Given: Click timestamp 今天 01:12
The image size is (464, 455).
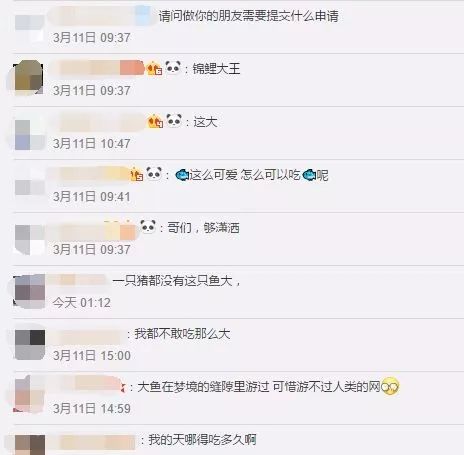Looking at the screenshot, I should [82, 303].
